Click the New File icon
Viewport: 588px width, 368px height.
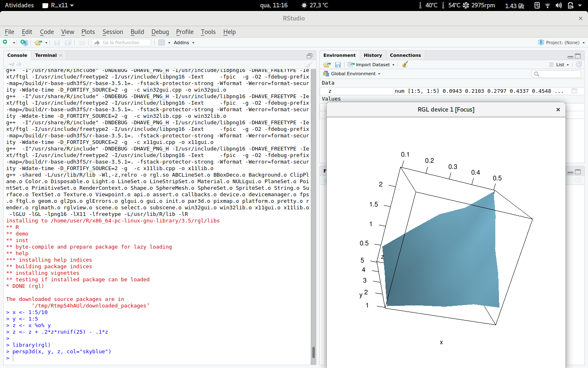(5, 43)
